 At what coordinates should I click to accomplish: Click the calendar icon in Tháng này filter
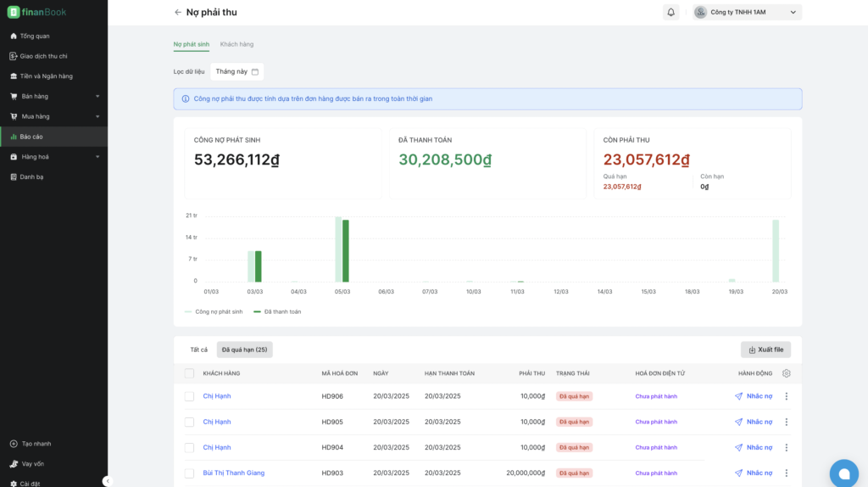[255, 71]
